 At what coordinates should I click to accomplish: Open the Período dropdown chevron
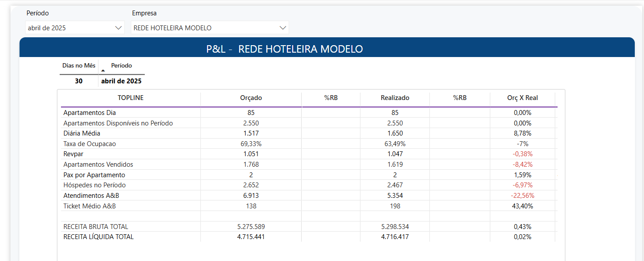tap(118, 28)
